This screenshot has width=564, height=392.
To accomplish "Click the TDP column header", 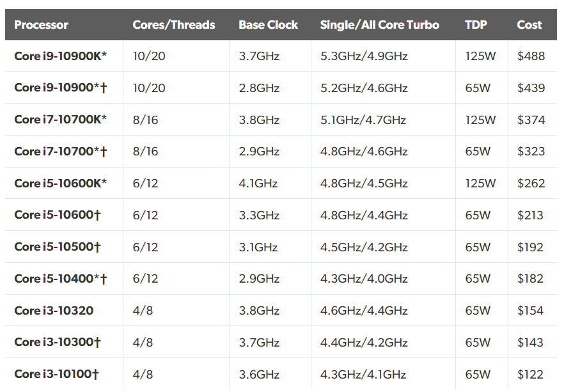I will point(476,25).
